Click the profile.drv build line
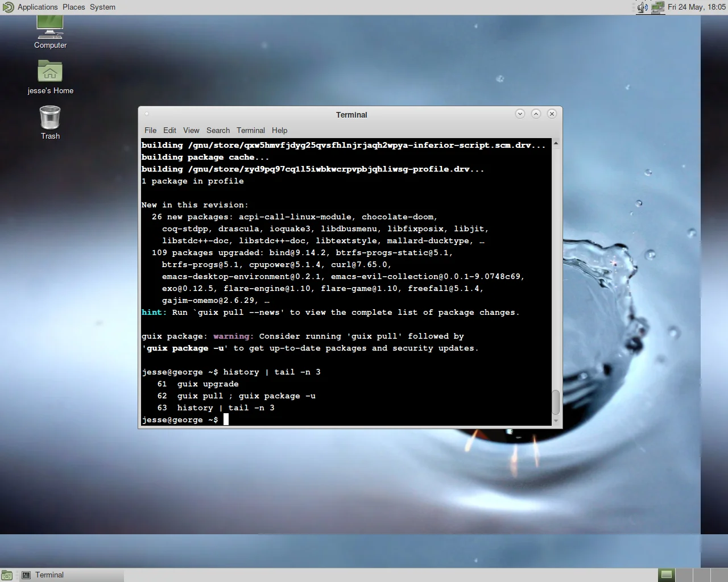The image size is (728, 582). (313, 169)
